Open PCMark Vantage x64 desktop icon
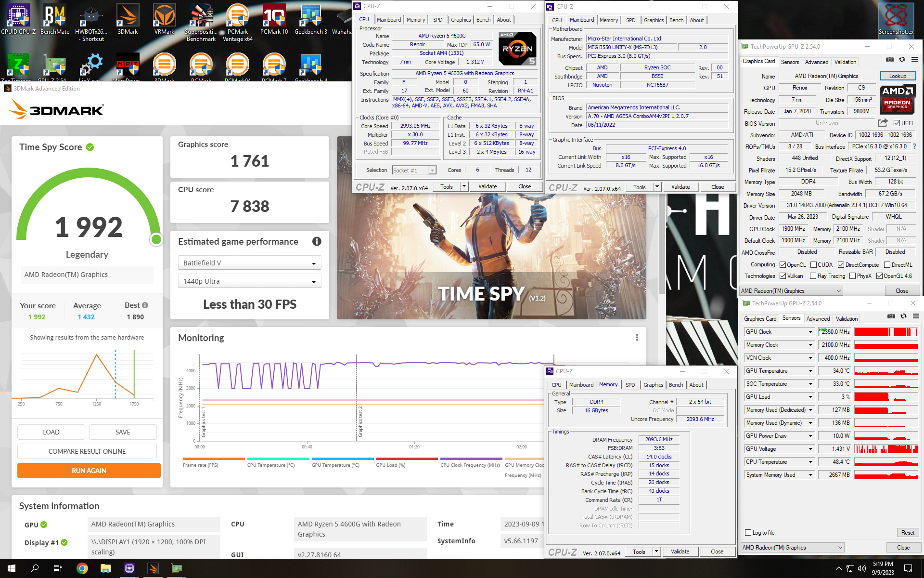The height and width of the screenshot is (578, 924). coord(238,22)
